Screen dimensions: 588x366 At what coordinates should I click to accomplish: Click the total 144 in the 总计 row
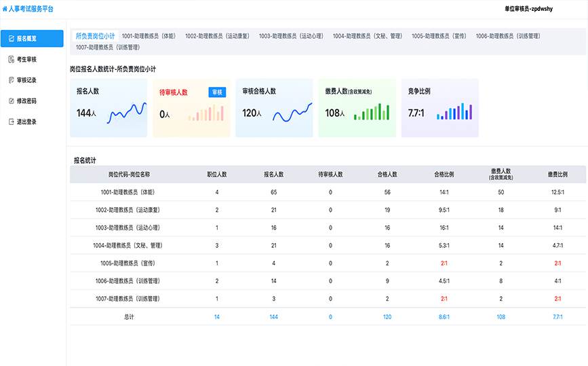point(273,316)
